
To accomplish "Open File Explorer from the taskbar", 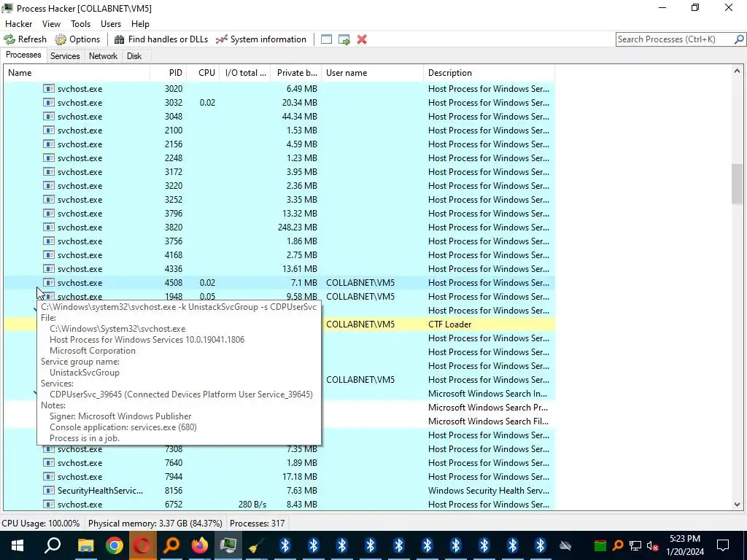I will (86, 545).
